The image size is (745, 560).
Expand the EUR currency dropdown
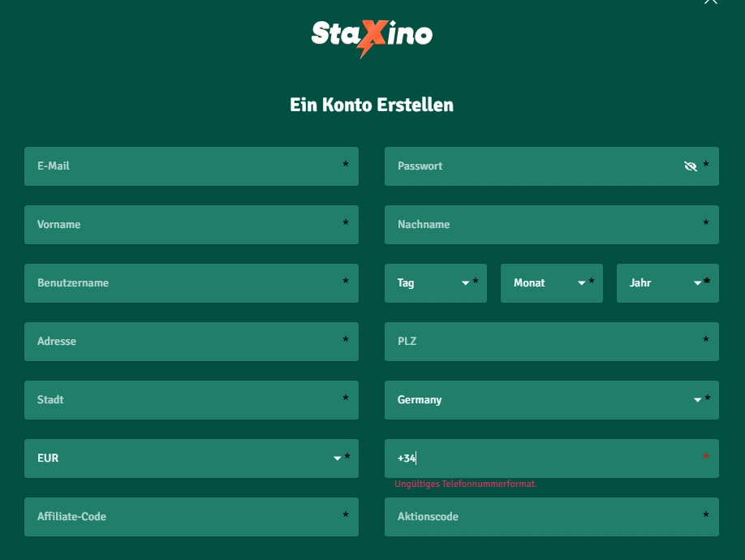[x=192, y=459]
